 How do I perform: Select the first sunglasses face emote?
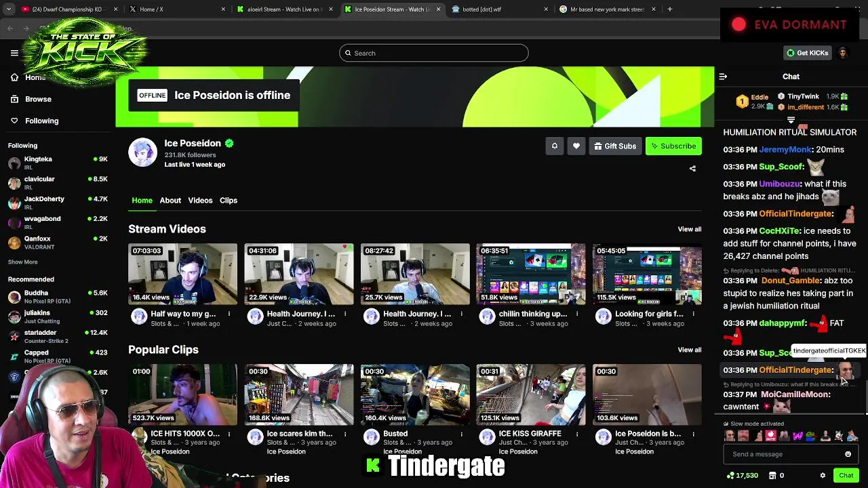[730, 436]
